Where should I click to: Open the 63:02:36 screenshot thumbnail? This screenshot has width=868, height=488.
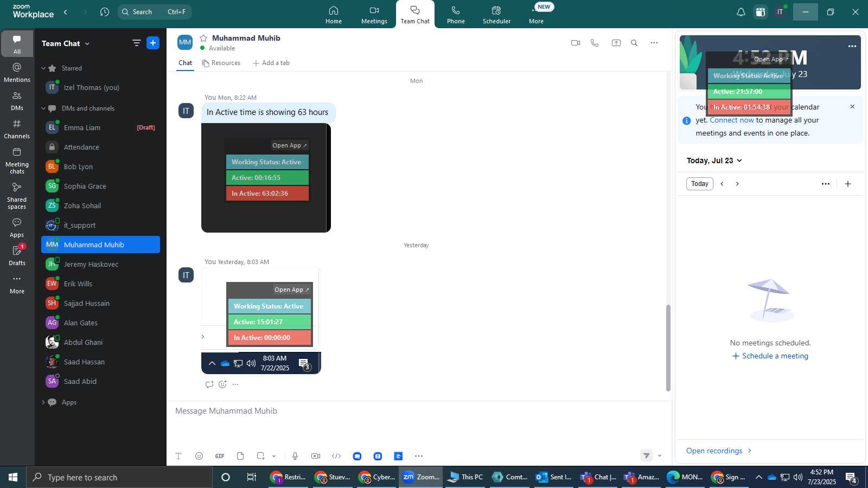click(x=266, y=178)
